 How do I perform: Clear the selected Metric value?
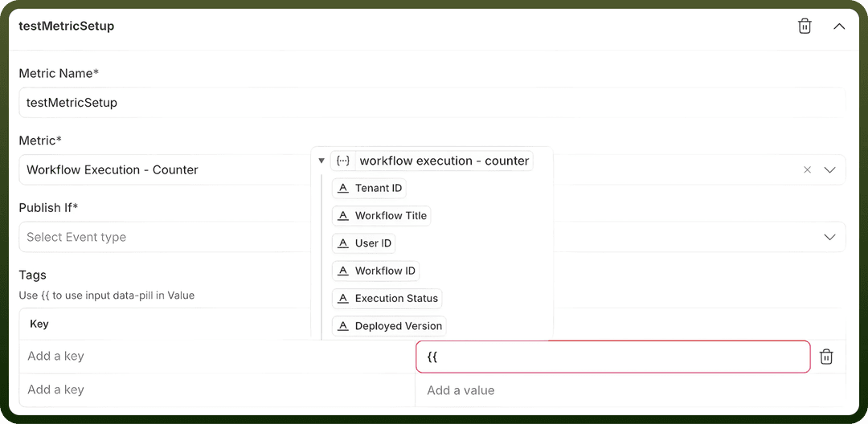pos(807,169)
